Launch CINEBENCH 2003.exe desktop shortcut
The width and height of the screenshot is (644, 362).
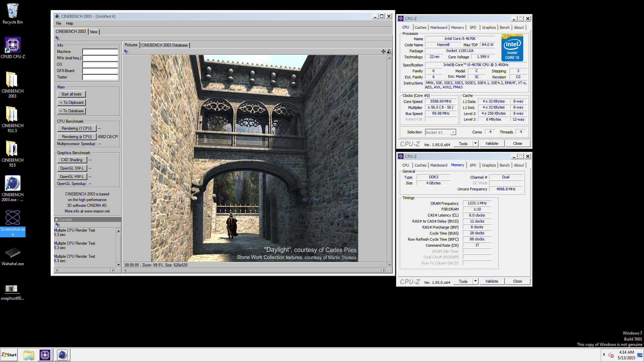(12, 188)
